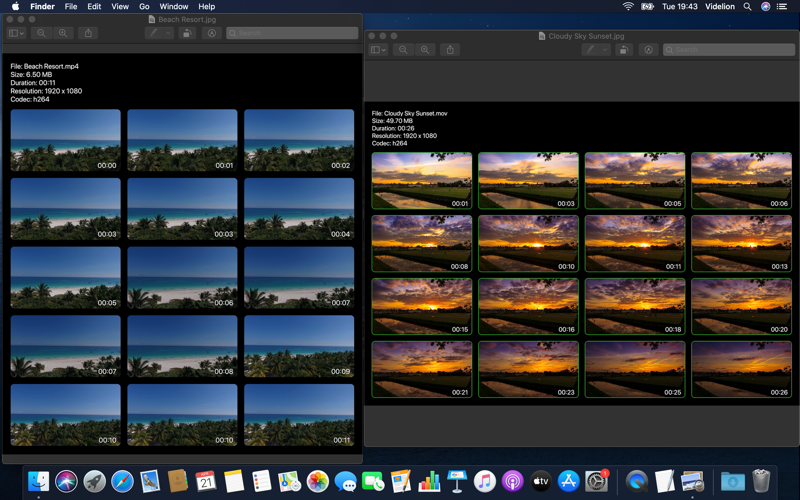The width and height of the screenshot is (800, 500).
Task: Select beach thumbnail with timestamp 00:06
Action: click(182, 278)
